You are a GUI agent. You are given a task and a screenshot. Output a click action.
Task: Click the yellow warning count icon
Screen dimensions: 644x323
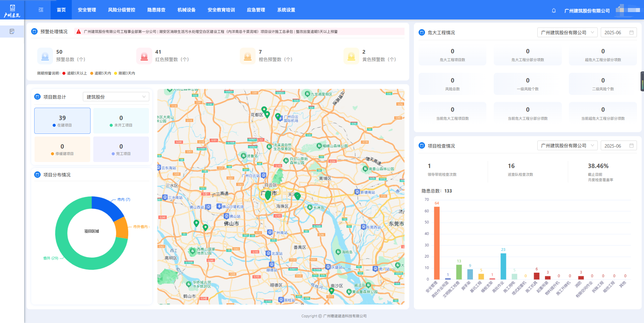pyautogui.click(x=351, y=56)
